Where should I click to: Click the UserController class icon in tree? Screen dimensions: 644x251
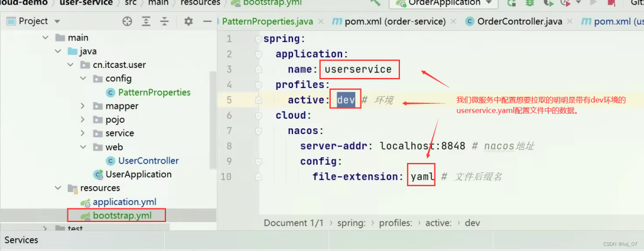pyautogui.click(x=111, y=160)
